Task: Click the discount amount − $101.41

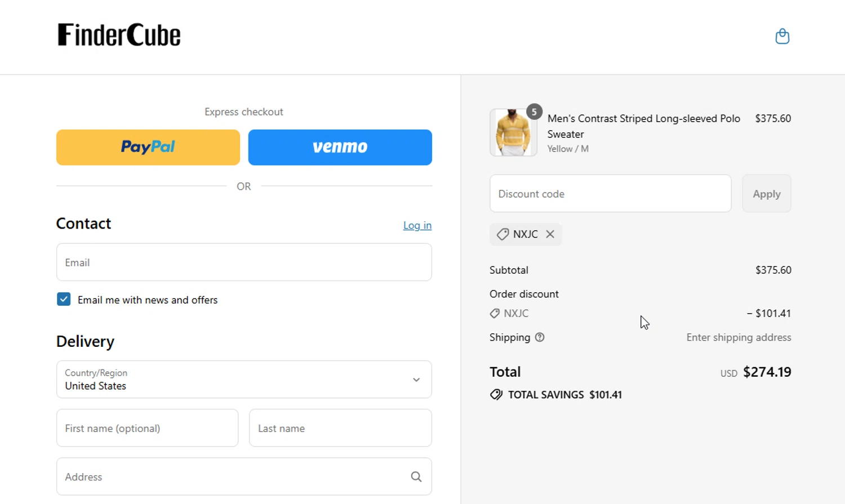Action: 769,314
